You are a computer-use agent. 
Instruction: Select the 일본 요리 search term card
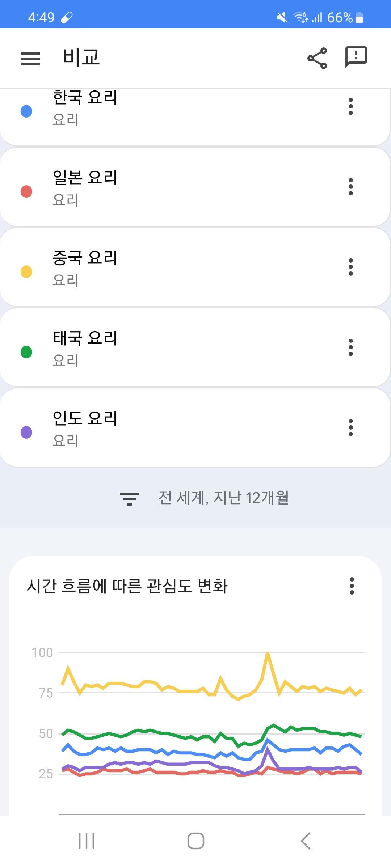[x=181, y=187]
